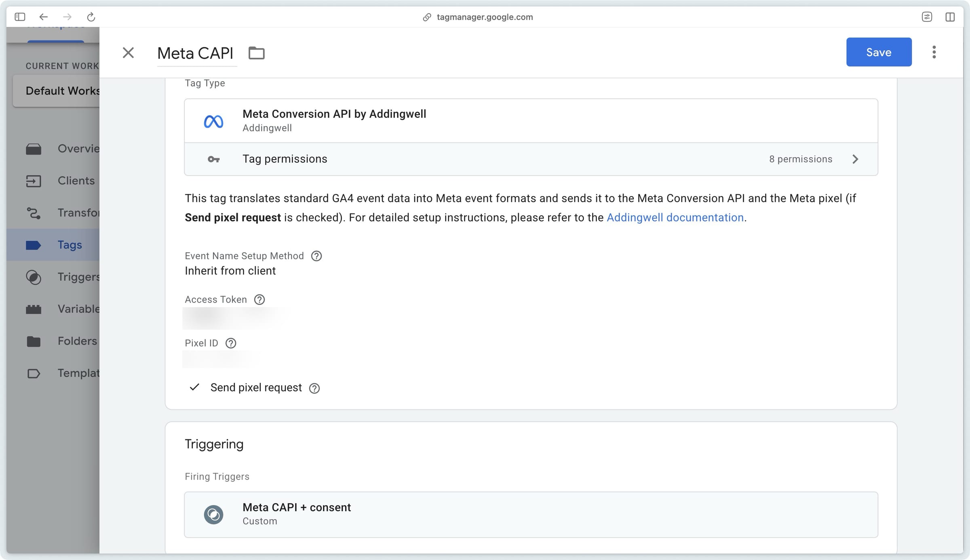Click the tagmanager.google.com address bar

click(x=485, y=17)
